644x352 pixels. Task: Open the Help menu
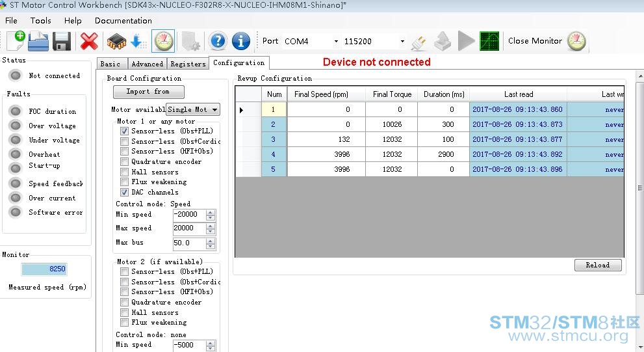(73, 21)
